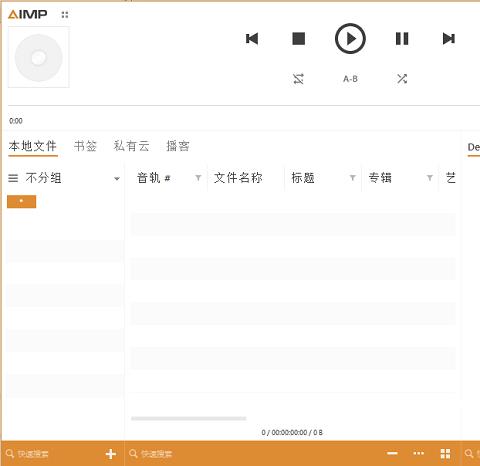Viewport: 480px width, 466px height.
Task: Sort by the 音轨 # column header
Action: coord(154,178)
